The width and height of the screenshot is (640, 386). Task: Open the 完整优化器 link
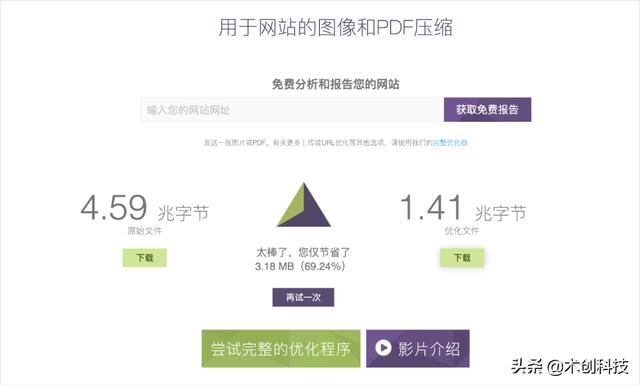pos(450,142)
